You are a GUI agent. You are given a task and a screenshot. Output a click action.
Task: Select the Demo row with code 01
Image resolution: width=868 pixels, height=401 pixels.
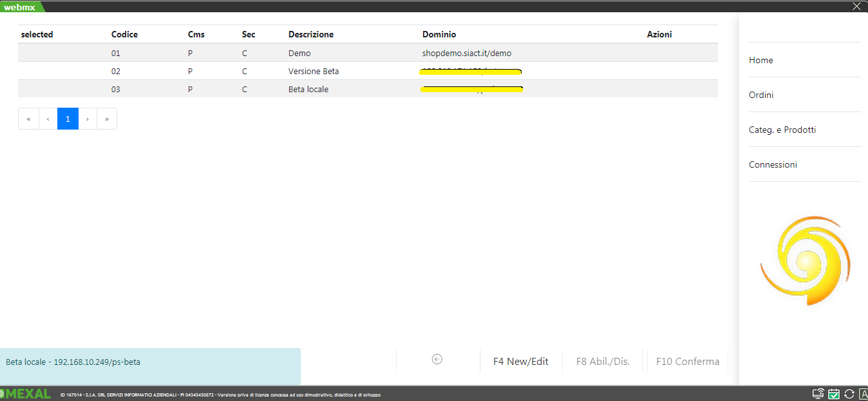tap(299, 53)
